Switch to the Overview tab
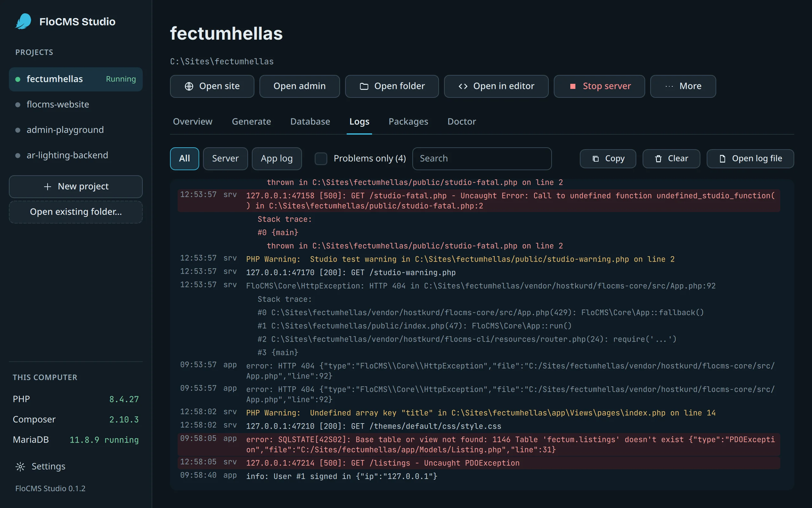This screenshot has height=508, width=812. pyautogui.click(x=193, y=121)
